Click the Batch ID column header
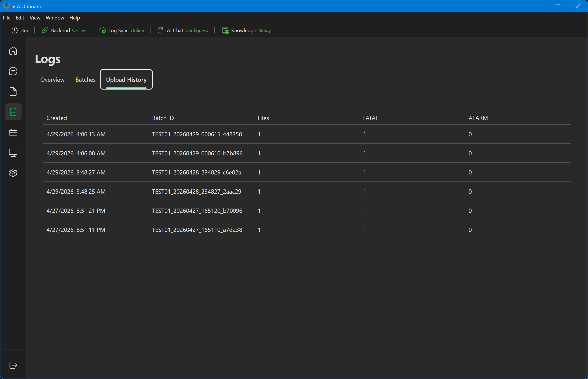 (x=163, y=118)
